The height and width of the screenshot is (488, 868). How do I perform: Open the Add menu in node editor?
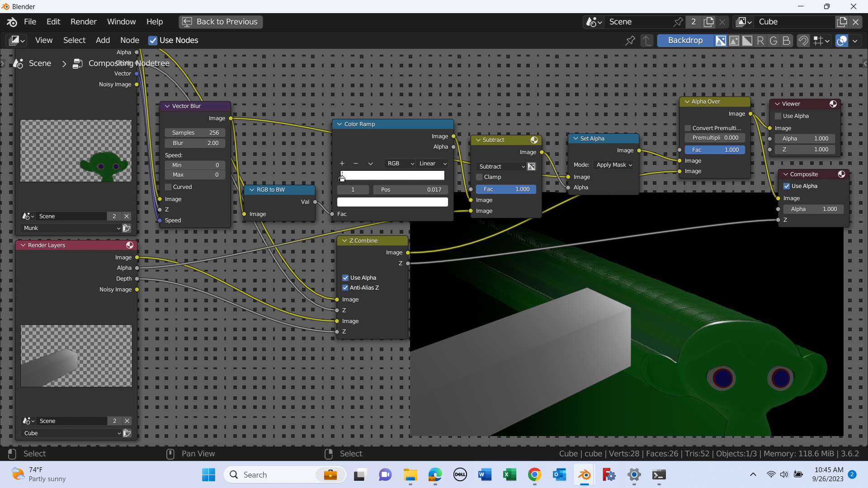103,40
